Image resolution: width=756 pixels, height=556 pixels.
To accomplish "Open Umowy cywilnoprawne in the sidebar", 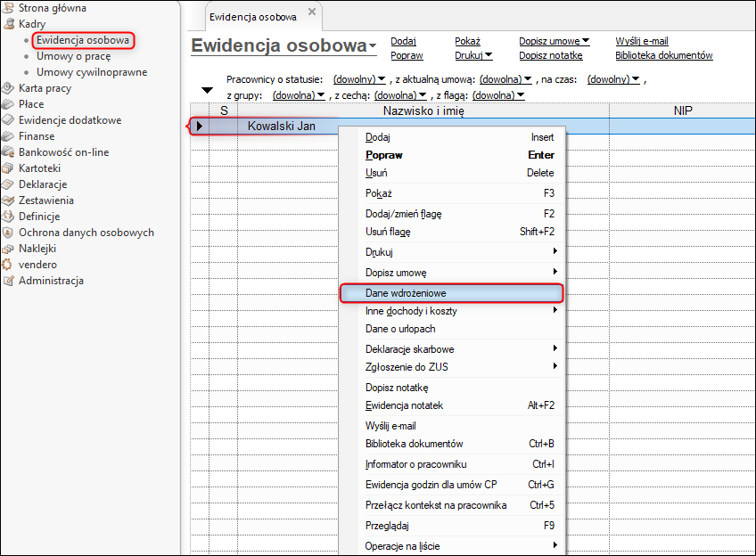I will 92,72.
